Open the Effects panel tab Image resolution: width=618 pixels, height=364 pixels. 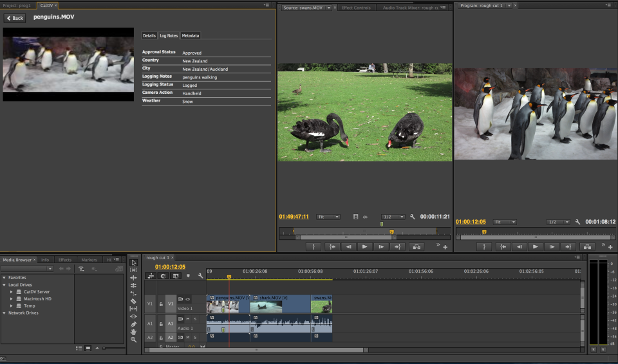(x=64, y=260)
